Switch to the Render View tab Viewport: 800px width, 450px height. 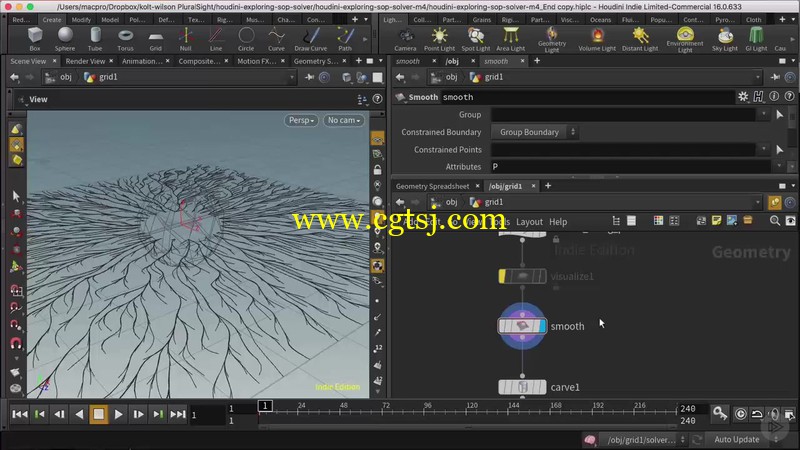pos(85,61)
